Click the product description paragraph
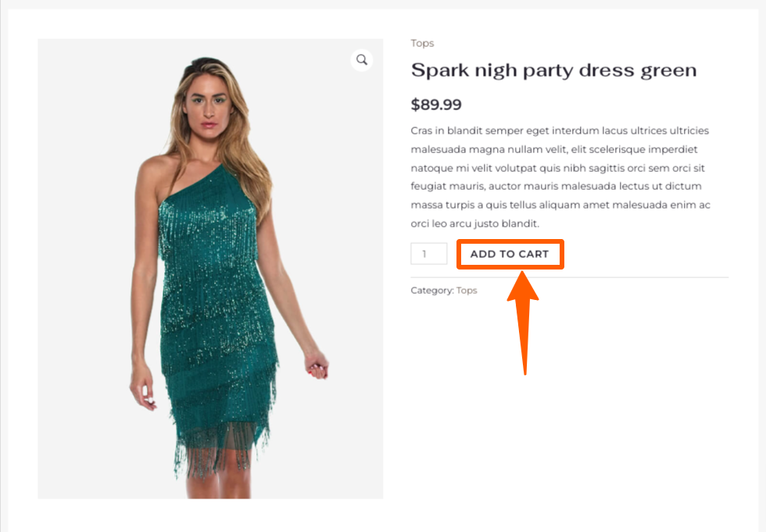The width and height of the screenshot is (766, 532). click(x=560, y=177)
